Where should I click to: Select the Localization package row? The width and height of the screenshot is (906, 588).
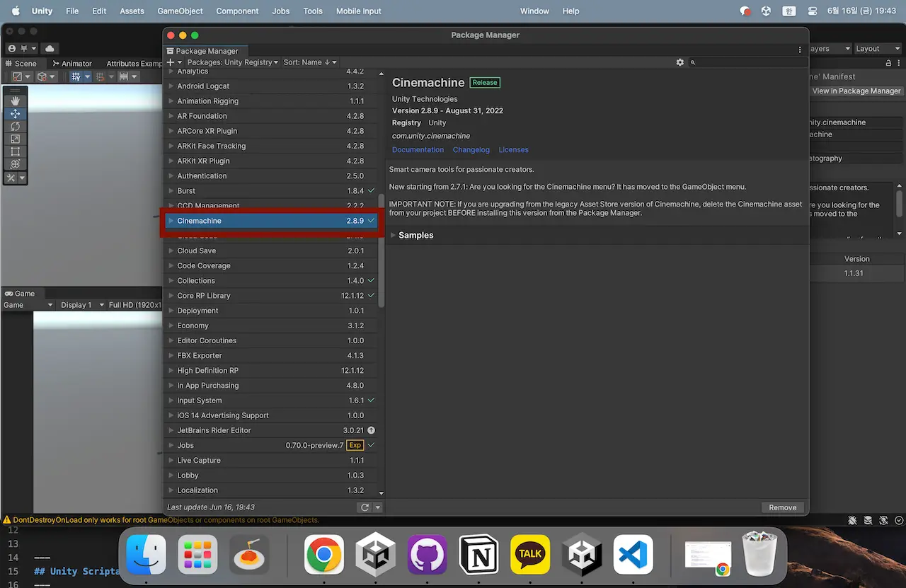point(270,490)
